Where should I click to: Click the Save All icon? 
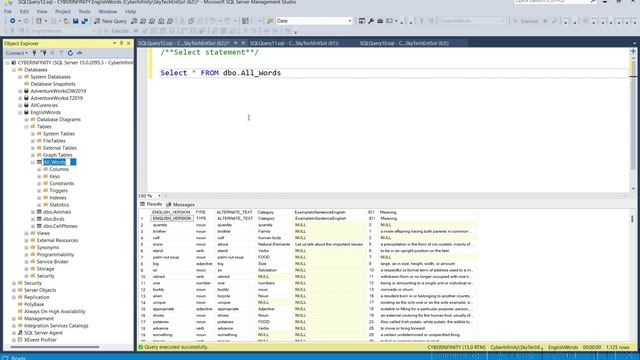click(x=84, y=21)
